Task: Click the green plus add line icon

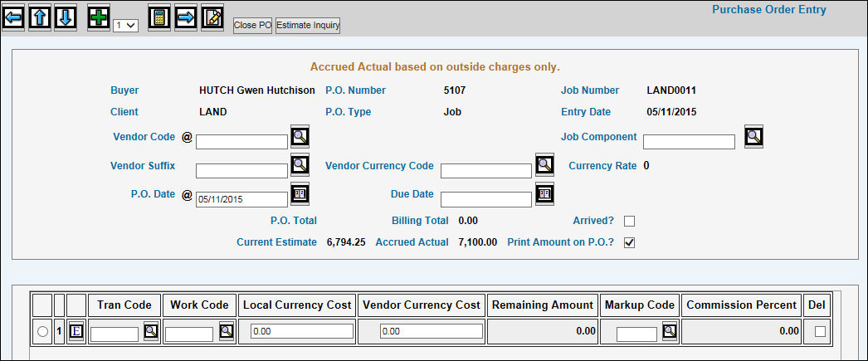Action: (x=99, y=17)
